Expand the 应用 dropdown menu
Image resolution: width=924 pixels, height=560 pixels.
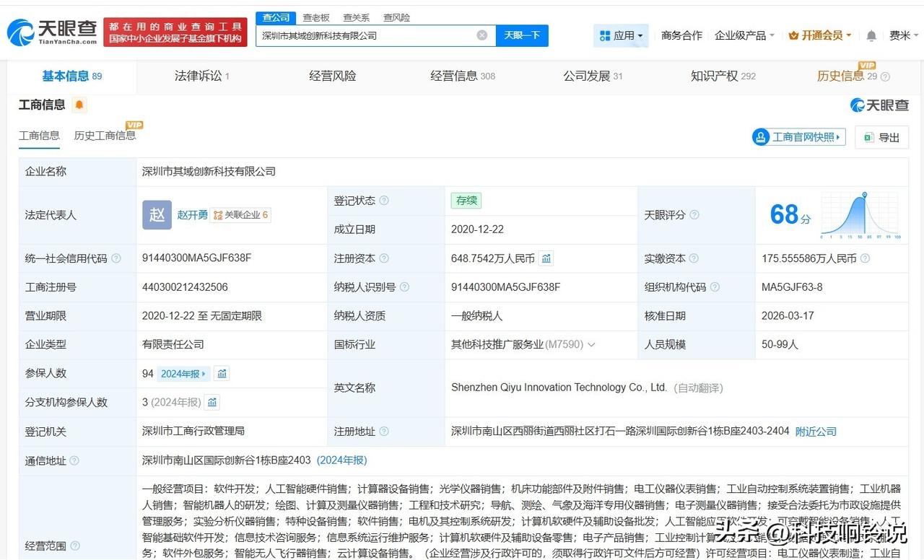tap(621, 35)
